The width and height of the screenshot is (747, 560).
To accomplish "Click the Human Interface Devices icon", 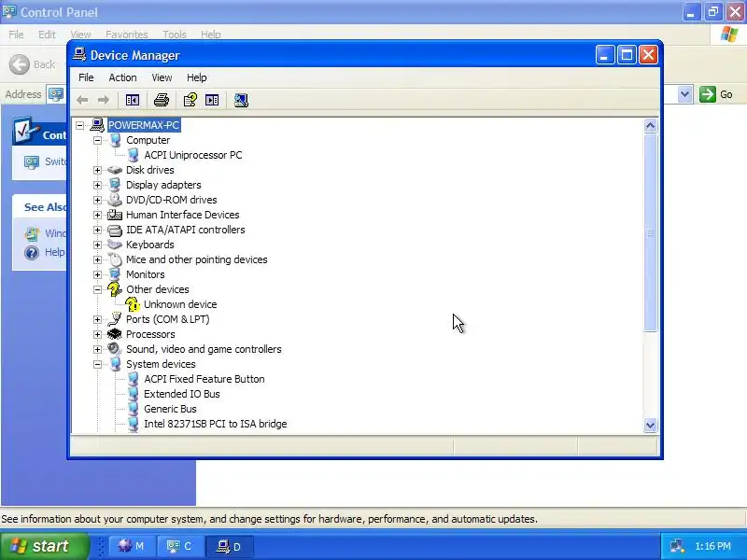I will 115,215.
